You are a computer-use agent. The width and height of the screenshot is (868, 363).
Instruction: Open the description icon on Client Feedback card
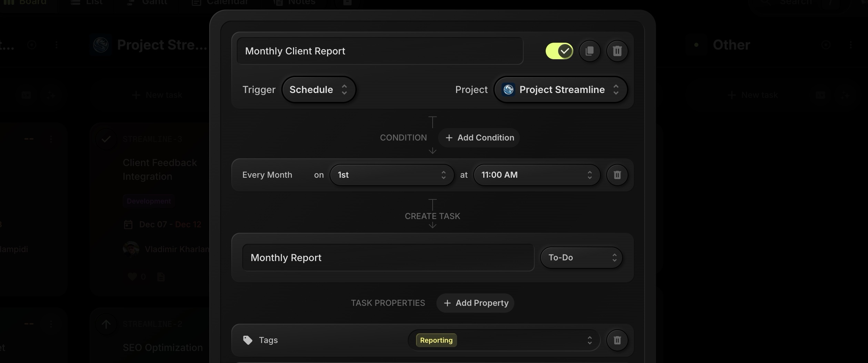[161, 277]
